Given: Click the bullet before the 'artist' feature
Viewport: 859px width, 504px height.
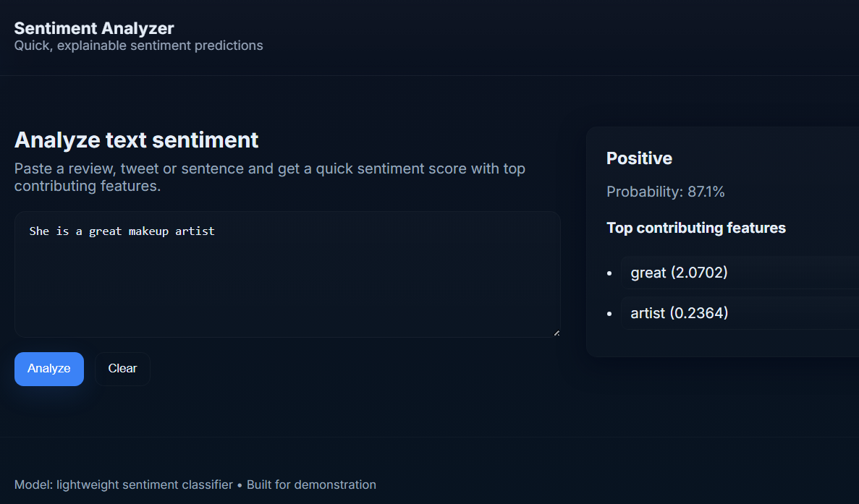Looking at the screenshot, I should pyautogui.click(x=609, y=314).
